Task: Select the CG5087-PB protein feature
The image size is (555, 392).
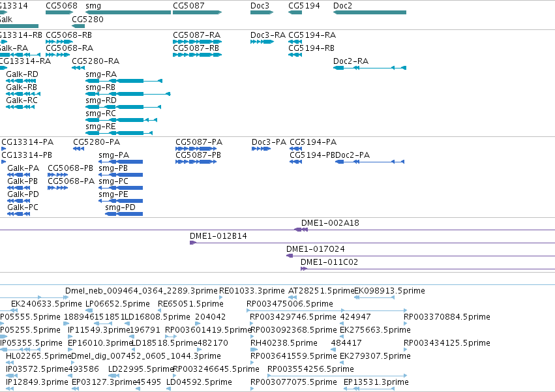Action: pos(196,162)
